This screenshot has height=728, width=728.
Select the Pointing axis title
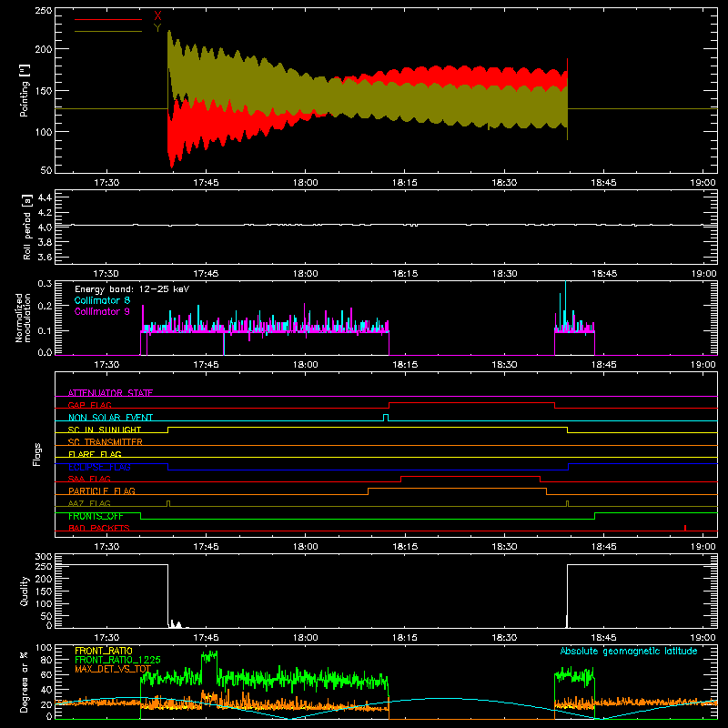point(25,90)
